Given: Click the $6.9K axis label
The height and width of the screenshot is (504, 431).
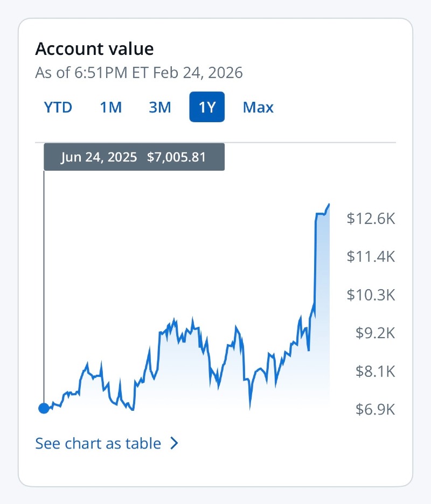Looking at the screenshot, I should [x=375, y=410].
